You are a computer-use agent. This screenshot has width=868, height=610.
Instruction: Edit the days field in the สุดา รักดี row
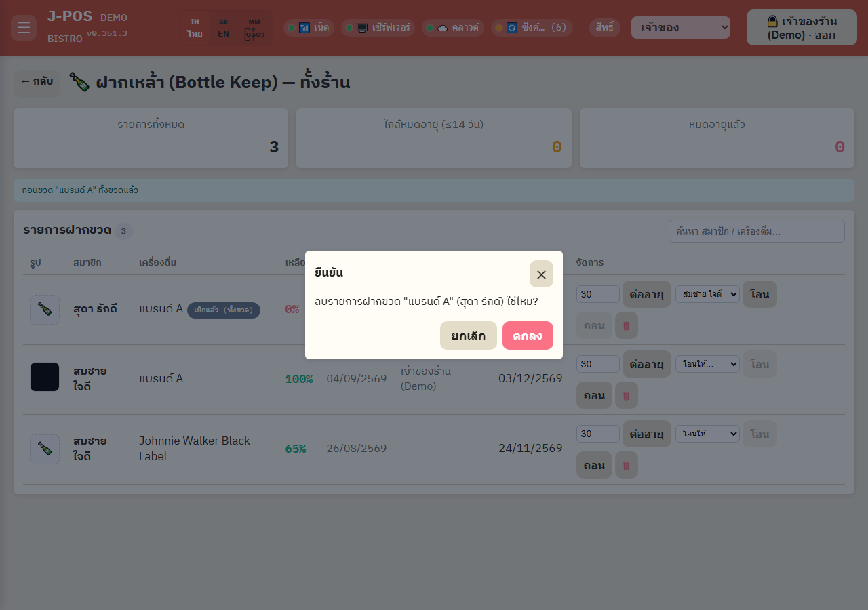598,294
